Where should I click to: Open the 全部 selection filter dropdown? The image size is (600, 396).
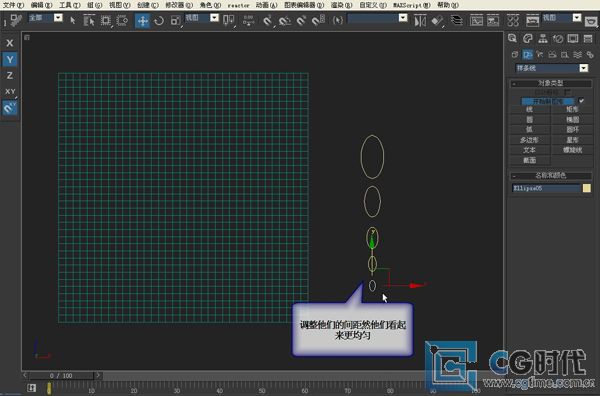46,18
